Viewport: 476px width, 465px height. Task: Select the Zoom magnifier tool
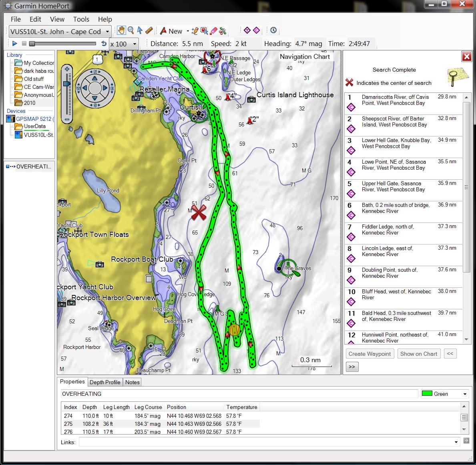pos(131,30)
